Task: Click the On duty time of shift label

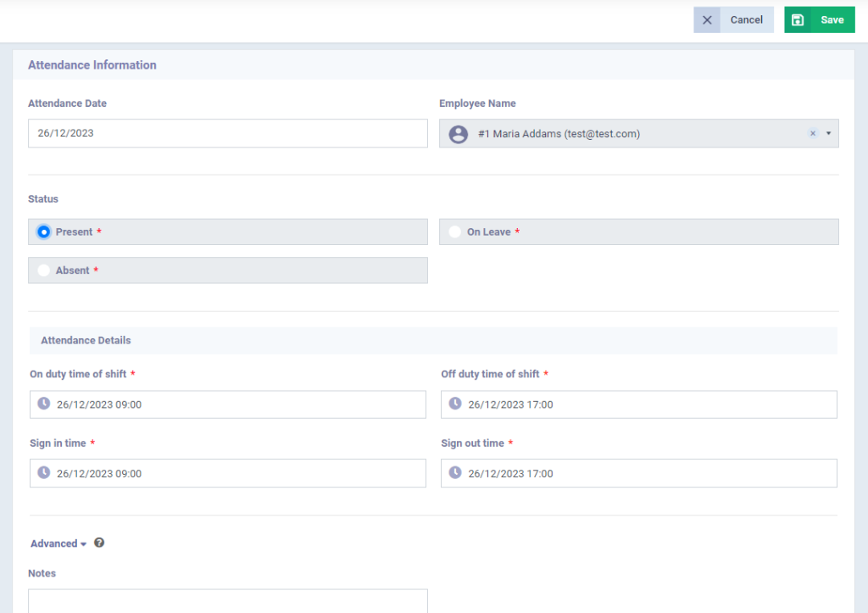Action: click(78, 375)
